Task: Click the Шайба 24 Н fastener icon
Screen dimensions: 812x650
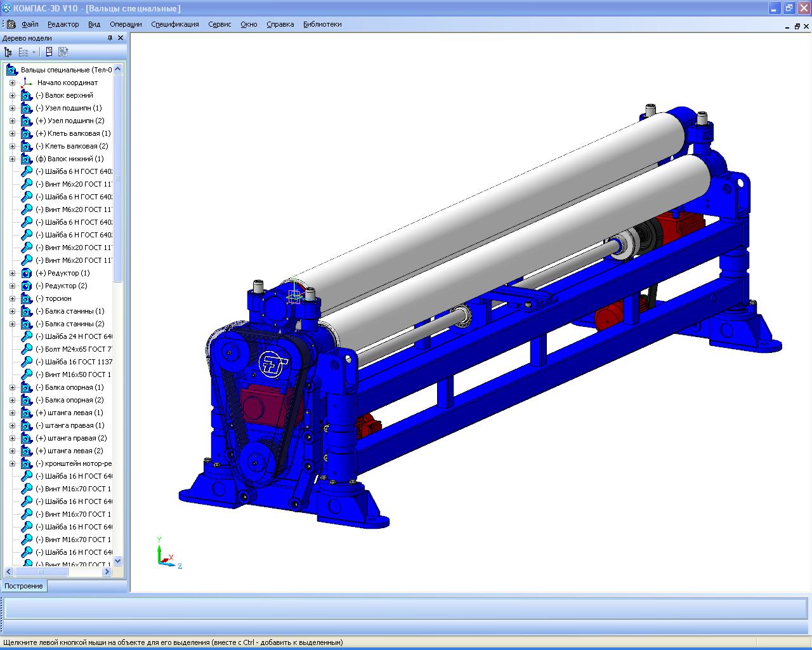Action: pos(27,336)
